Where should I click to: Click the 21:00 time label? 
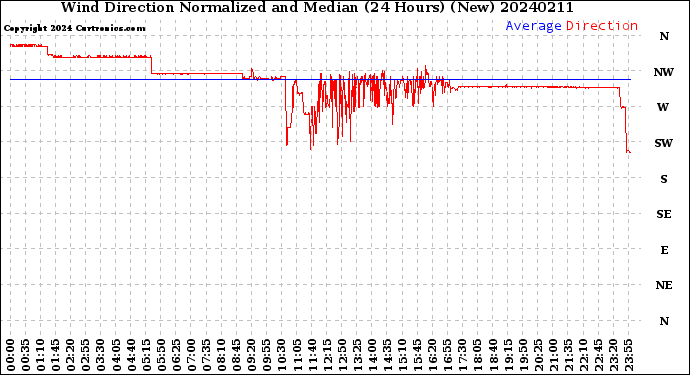553,355
